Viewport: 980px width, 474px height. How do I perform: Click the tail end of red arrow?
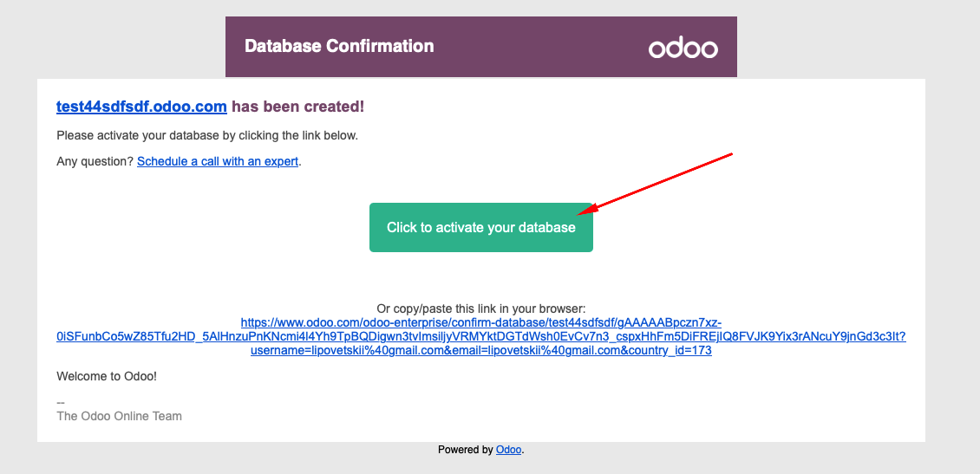(x=733, y=154)
